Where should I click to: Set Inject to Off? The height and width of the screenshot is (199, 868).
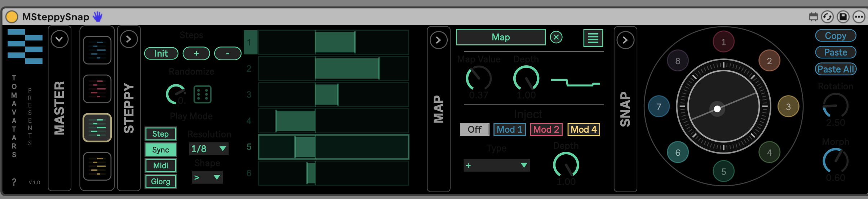(x=474, y=129)
